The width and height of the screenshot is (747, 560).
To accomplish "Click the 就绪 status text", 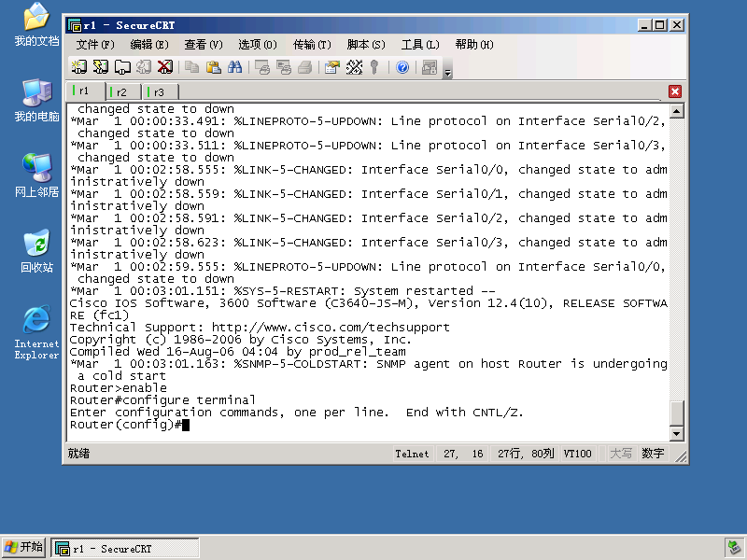I will 78,454.
